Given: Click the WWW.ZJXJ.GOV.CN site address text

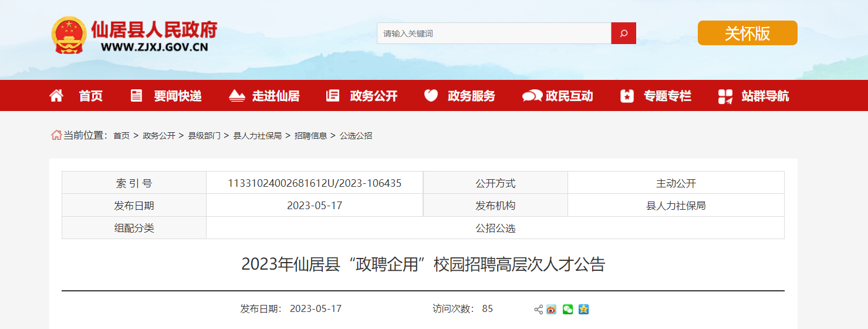Looking at the screenshot, I should pos(154,48).
